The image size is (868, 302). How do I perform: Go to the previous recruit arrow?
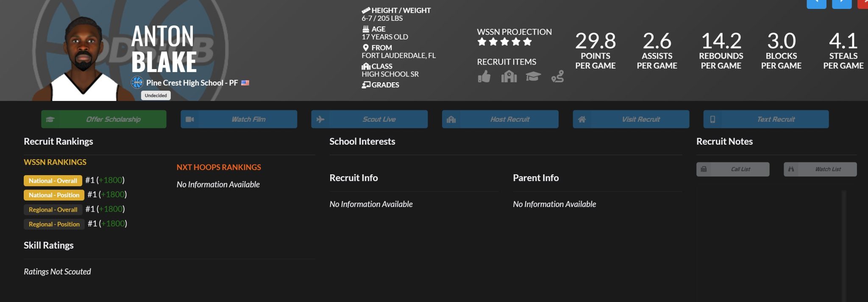(816, 3)
